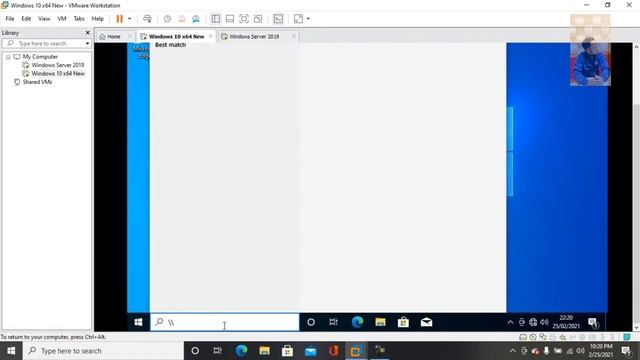640x360 pixels.
Task: Close the Windows Server 2019 tab
Action: click(x=293, y=36)
